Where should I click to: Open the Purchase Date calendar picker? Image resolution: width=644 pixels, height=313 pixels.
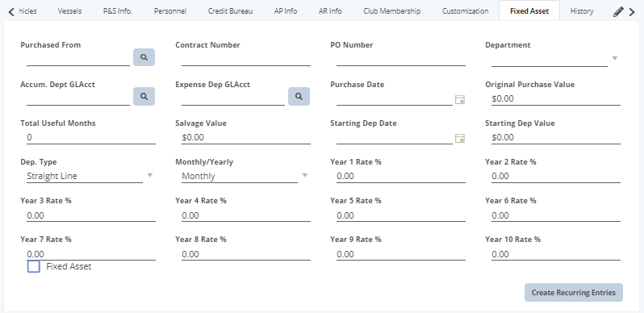(459, 99)
